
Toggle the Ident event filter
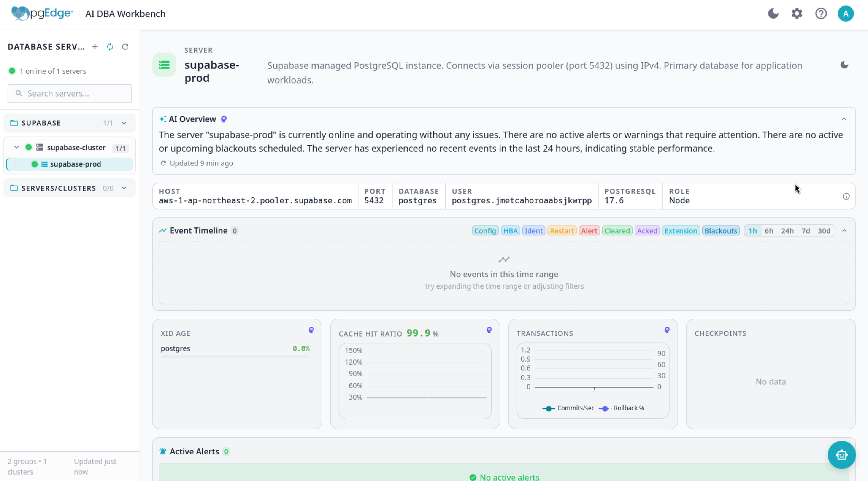(x=534, y=231)
